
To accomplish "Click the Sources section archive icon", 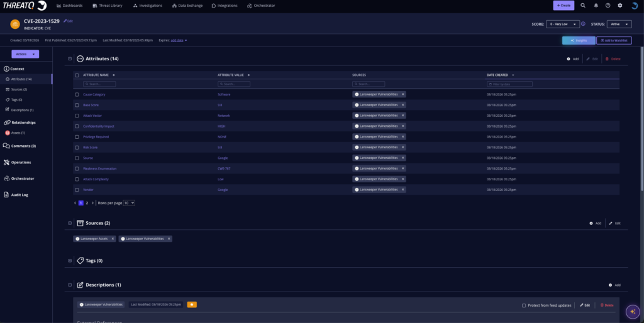I will [80, 223].
